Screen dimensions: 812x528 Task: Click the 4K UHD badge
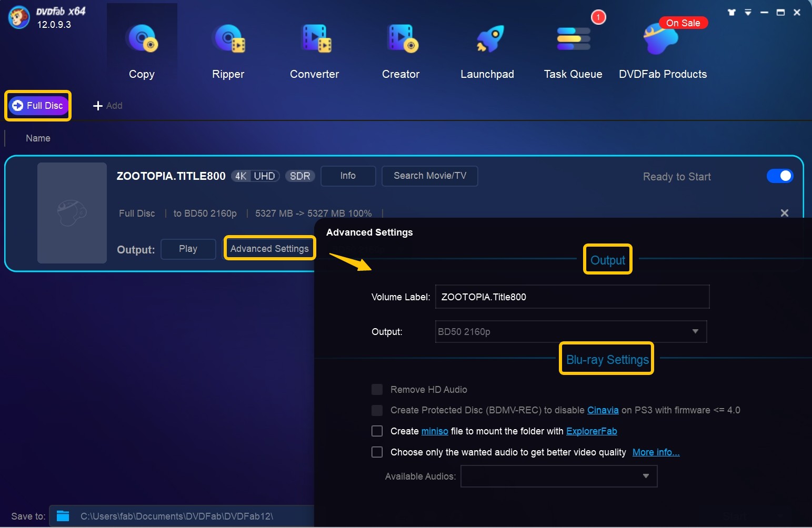pyautogui.click(x=255, y=176)
